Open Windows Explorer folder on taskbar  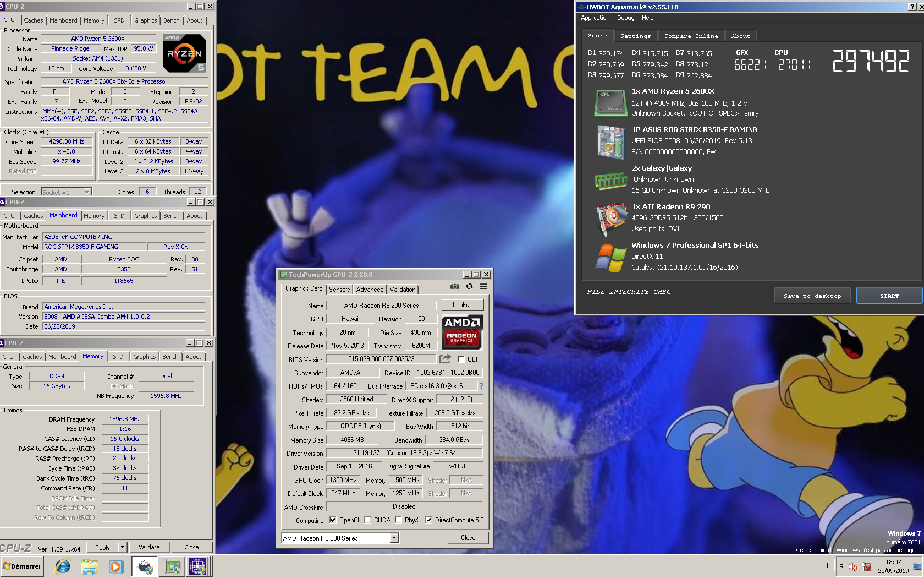tap(89, 566)
